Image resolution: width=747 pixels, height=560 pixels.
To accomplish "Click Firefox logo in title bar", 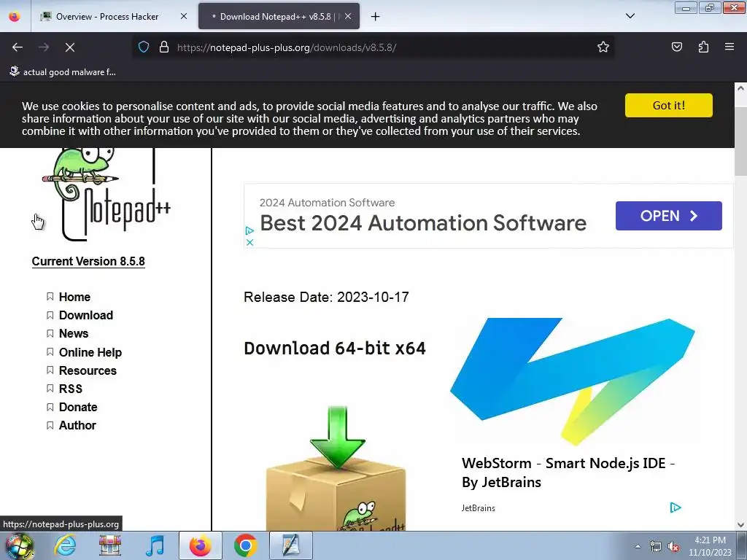I will coord(15,16).
